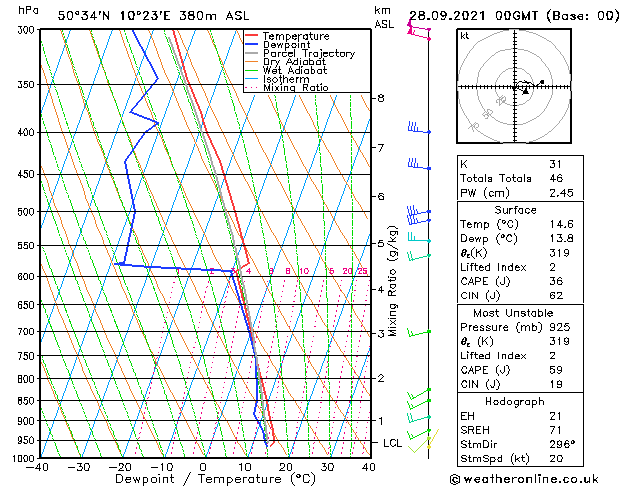Click the station coordinates '50°34'N 10°23'E 380m ASL'

154,16
